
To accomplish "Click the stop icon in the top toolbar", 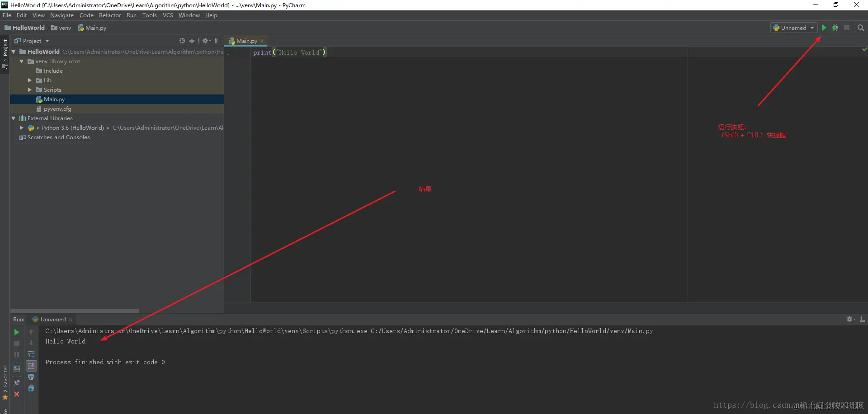I will click(x=847, y=28).
